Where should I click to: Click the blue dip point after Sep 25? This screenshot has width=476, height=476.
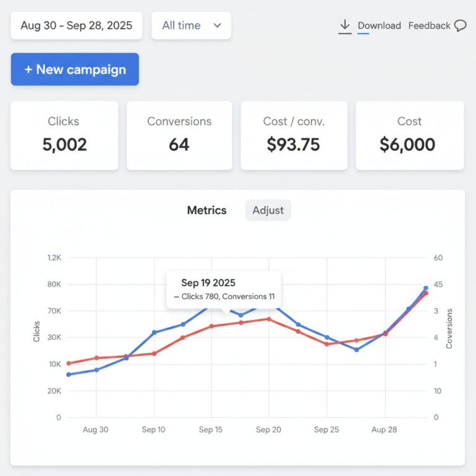[356, 350]
